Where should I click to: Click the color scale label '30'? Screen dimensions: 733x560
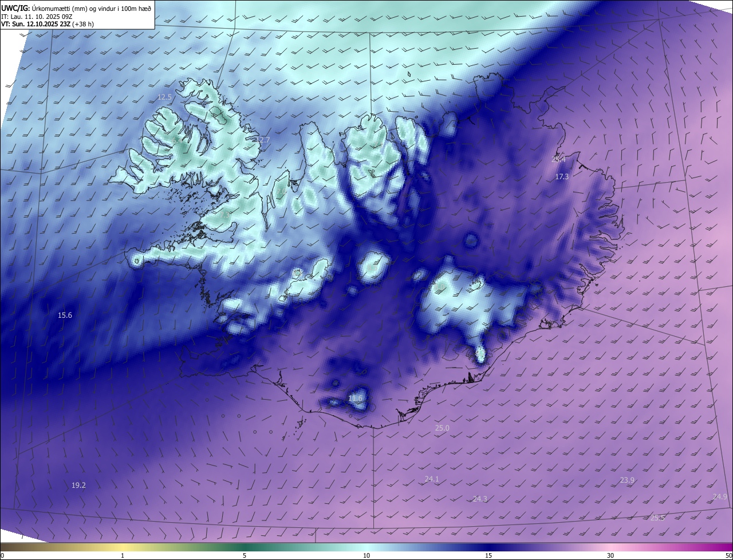pyautogui.click(x=610, y=556)
